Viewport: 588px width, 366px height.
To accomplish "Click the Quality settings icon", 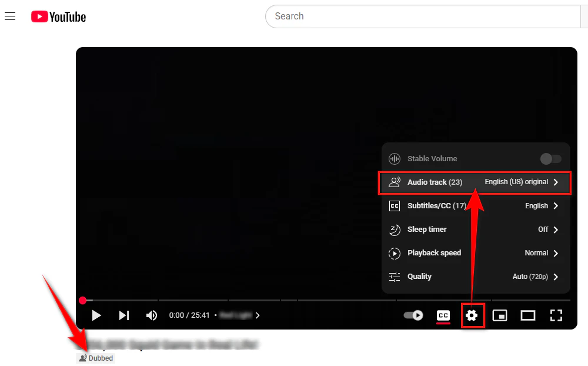I will point(394,277).
